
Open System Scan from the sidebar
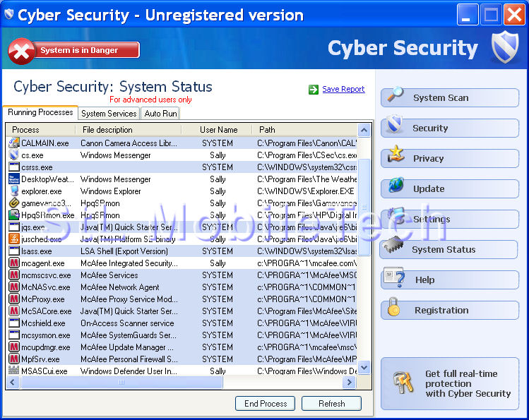pos(449,98)
